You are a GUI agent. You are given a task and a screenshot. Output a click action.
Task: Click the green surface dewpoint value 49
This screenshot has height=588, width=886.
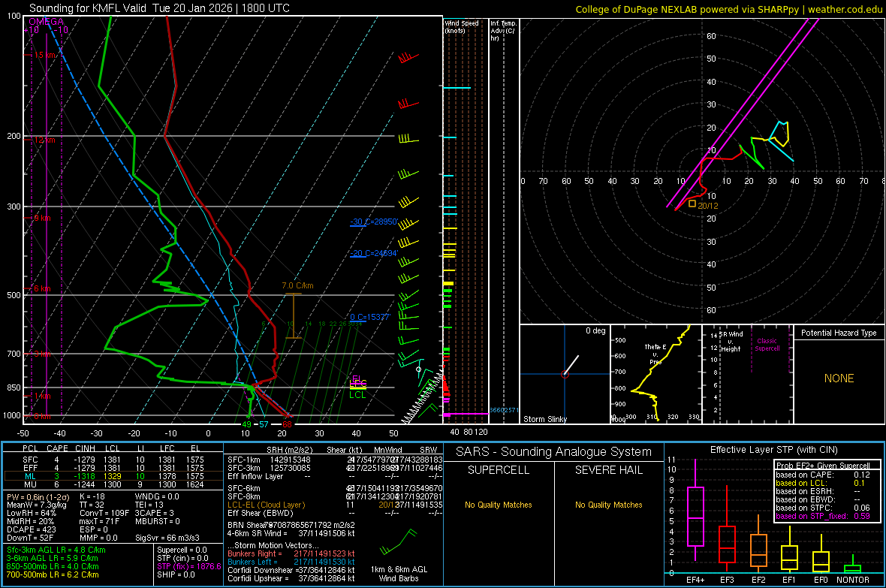(x=246, y=424)
